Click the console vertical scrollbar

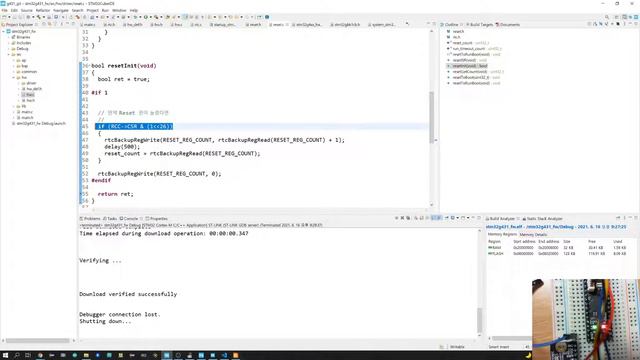[x=480, y=320]
